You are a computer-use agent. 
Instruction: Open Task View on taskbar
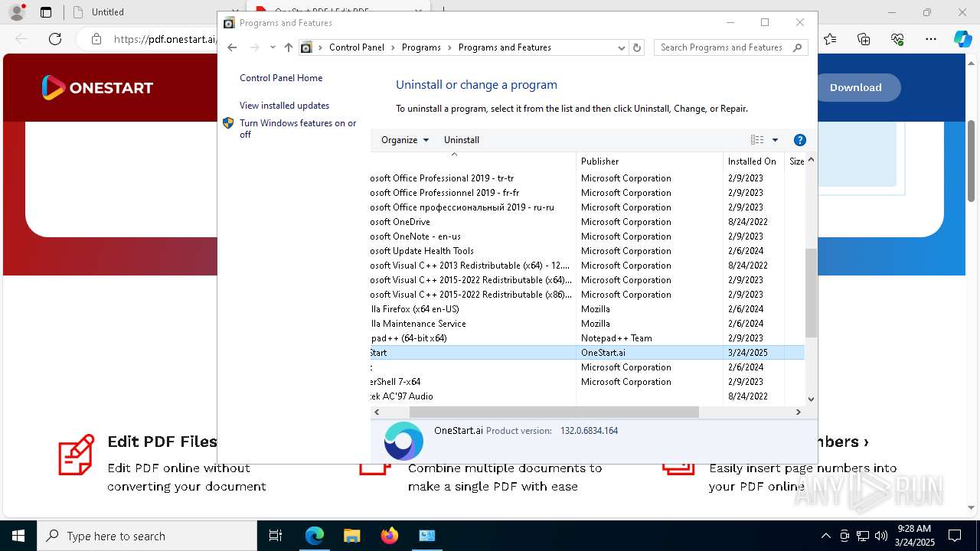point(276,536)
